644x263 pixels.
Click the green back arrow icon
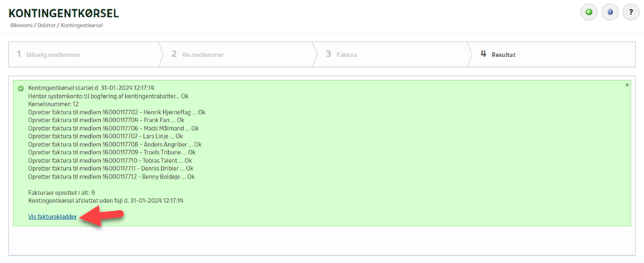[589, 12]
